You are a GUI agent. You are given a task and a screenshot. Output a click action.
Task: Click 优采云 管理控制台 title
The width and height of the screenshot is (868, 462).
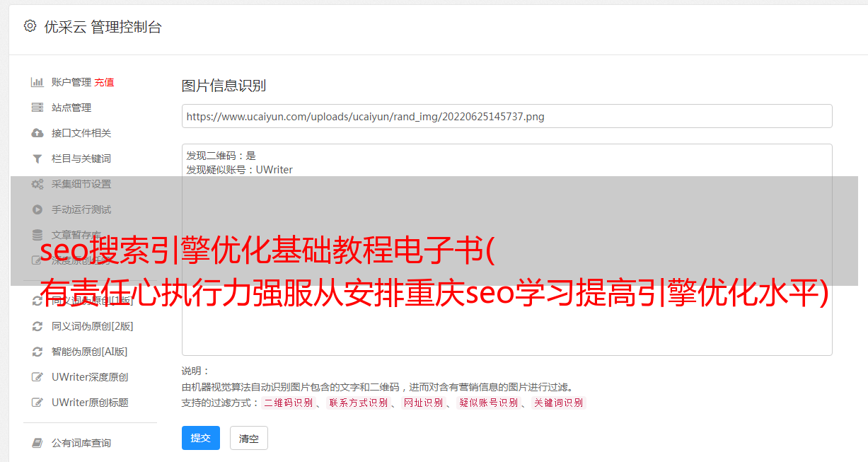pos(103,27)
